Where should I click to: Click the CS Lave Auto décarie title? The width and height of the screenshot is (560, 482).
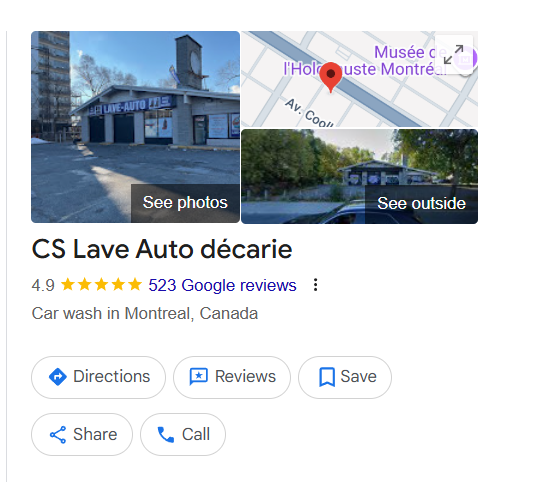tap(162, 249)
